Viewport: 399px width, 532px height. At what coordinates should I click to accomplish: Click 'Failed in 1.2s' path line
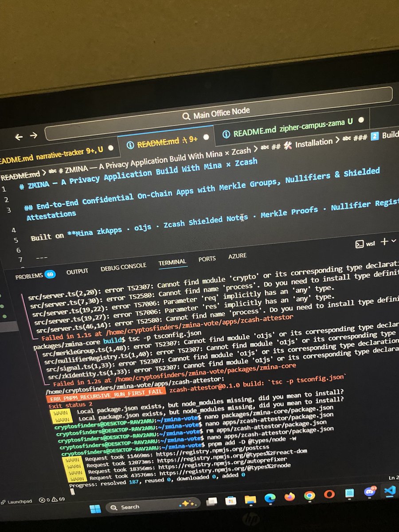174,375
